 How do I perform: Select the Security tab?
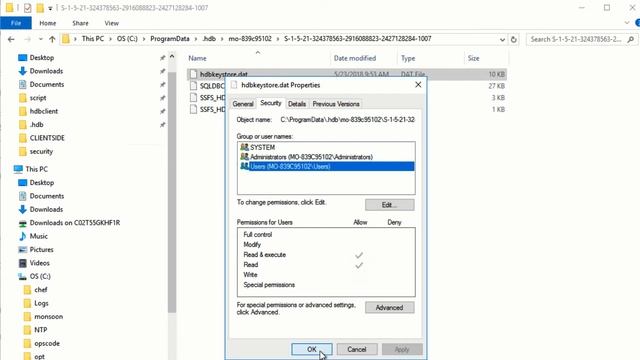coord(271,103)
